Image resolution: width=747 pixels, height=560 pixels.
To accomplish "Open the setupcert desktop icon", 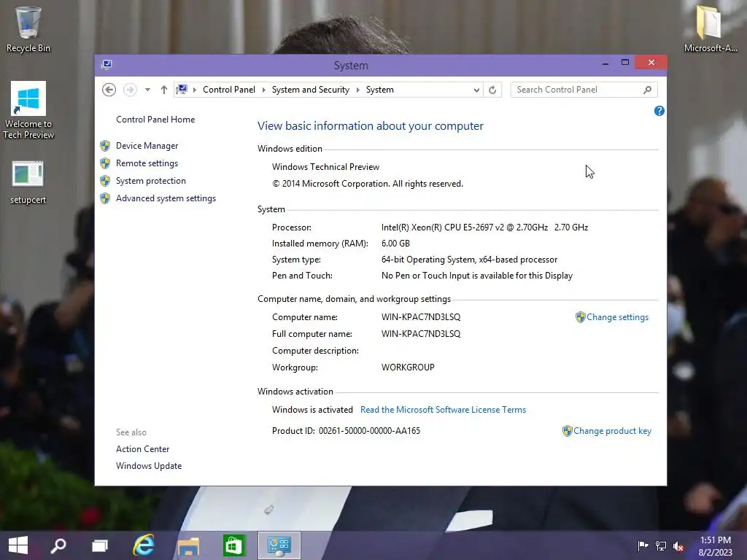I will point(28,183).
